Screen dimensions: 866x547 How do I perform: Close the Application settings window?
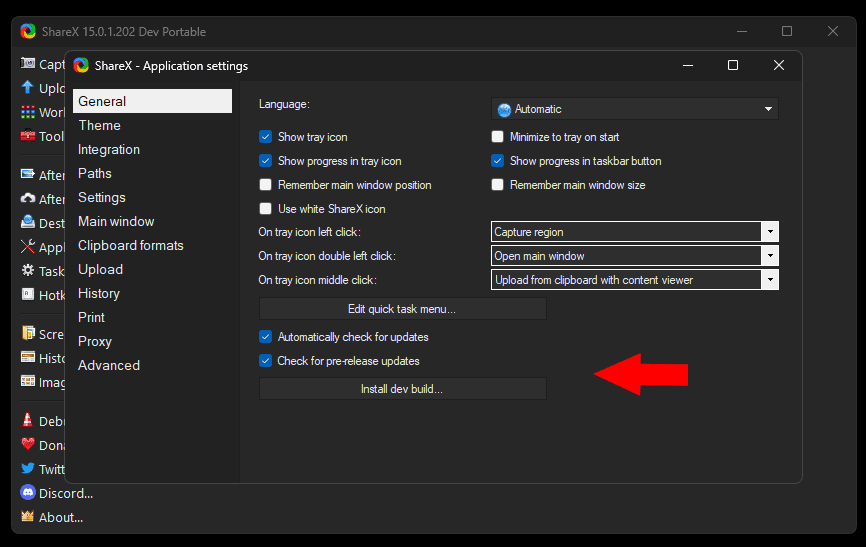[x=779, y=65]
